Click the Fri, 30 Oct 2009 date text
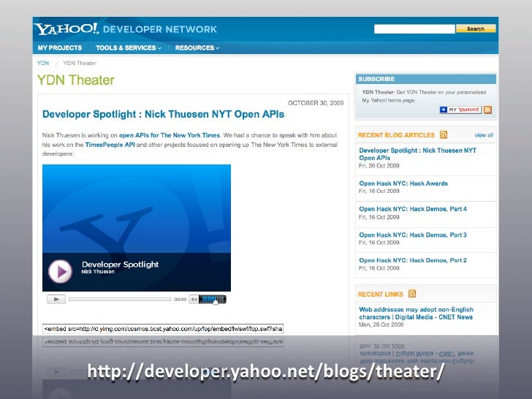This screenshot has width=532, height=399. (379, 166)
